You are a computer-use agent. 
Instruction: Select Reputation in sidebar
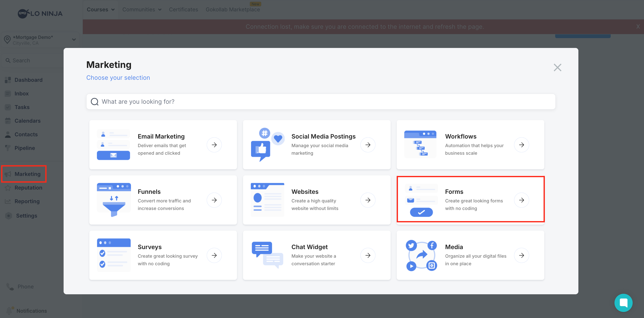(x=28, y=188)
